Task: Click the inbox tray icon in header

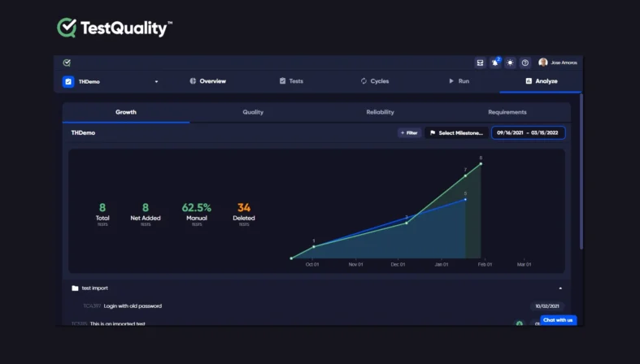Action: point(480,63)
